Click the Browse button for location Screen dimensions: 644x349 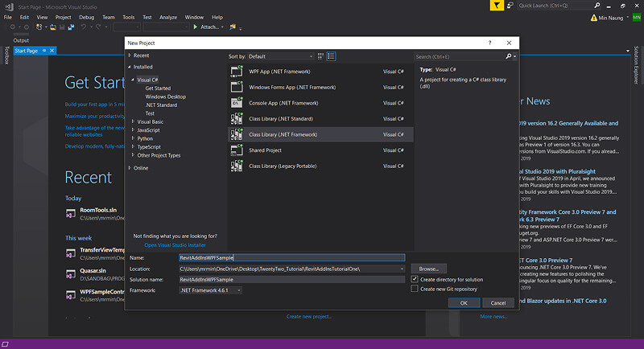tap(428, 269)
